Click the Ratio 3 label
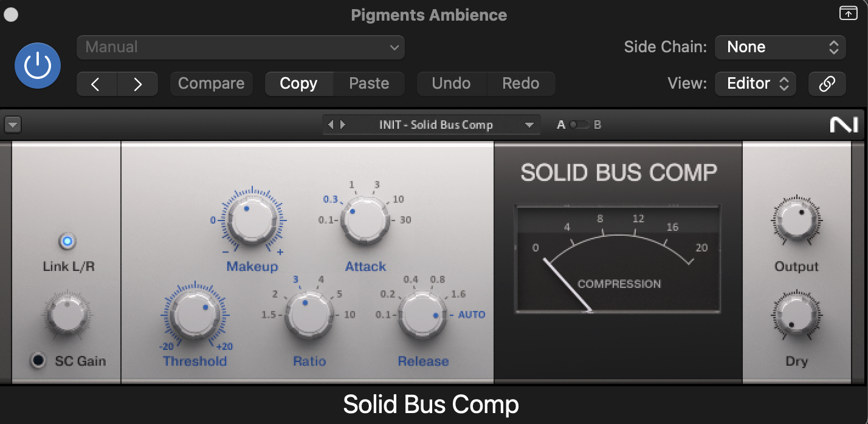 coord(296,280)
